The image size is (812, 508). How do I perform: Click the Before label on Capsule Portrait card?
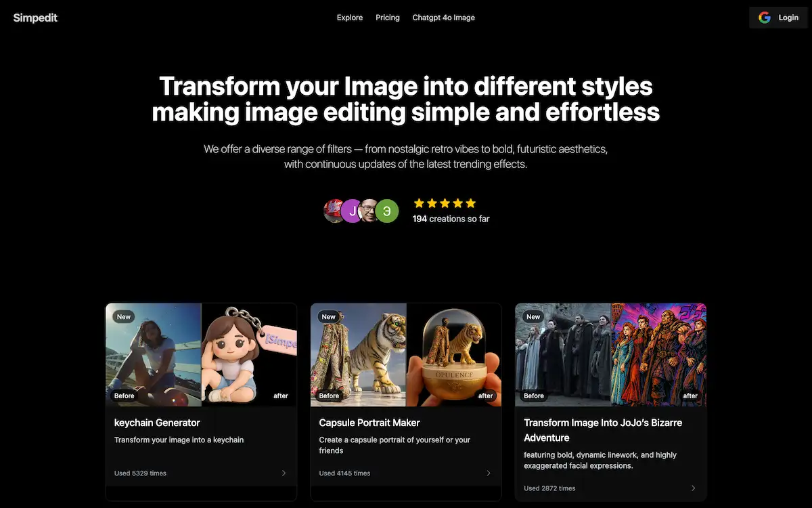point(330,396)
